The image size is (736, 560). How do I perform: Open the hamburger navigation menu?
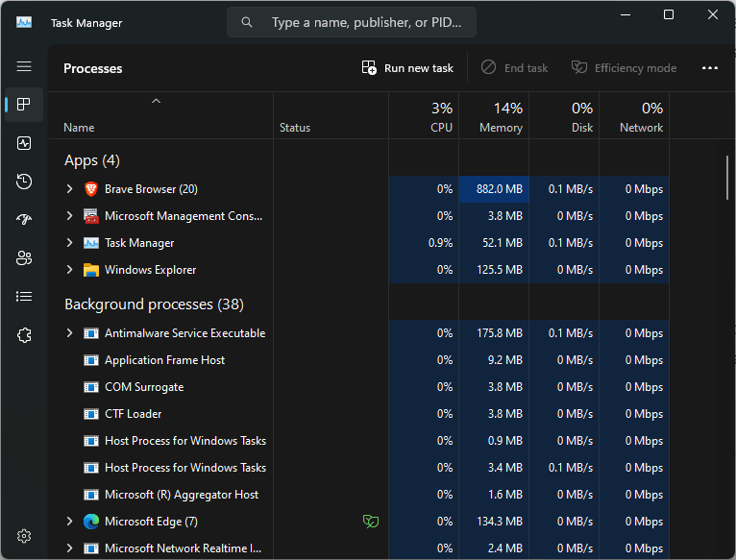coord(24,66)
